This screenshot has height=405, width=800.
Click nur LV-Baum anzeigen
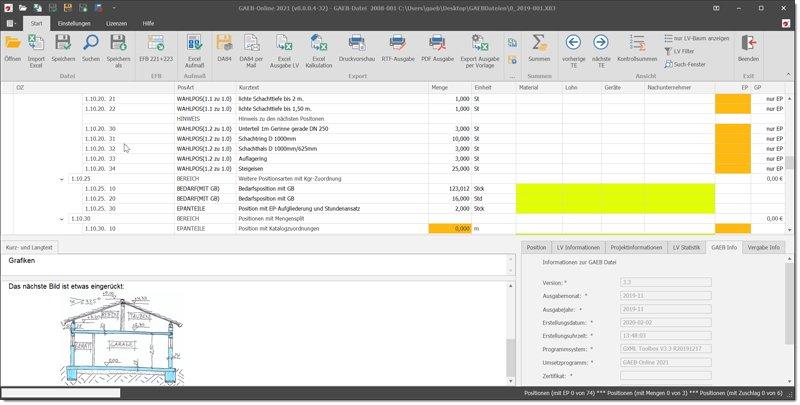[x=695, y=38]
